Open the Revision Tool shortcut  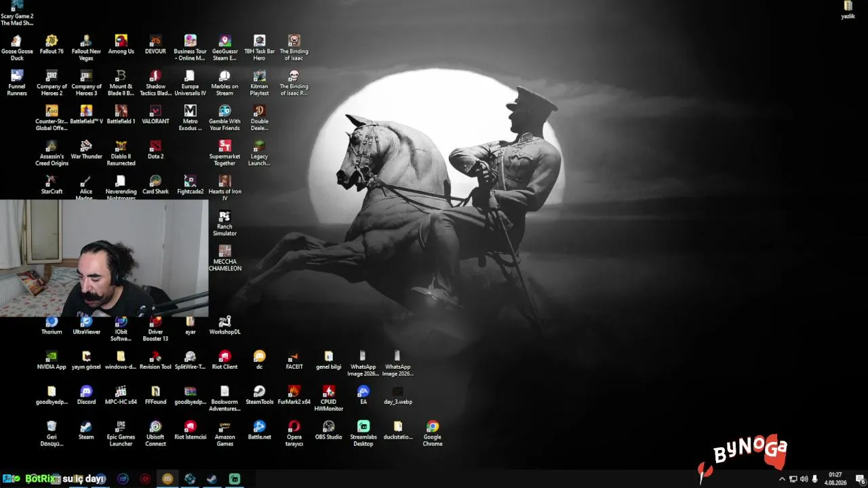click(155, 361)
